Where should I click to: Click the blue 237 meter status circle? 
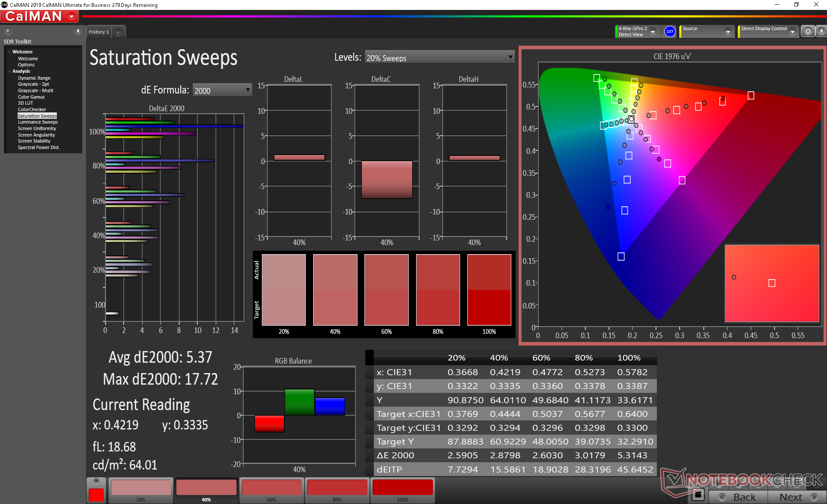pyautogui.click(x=670, y=31)
